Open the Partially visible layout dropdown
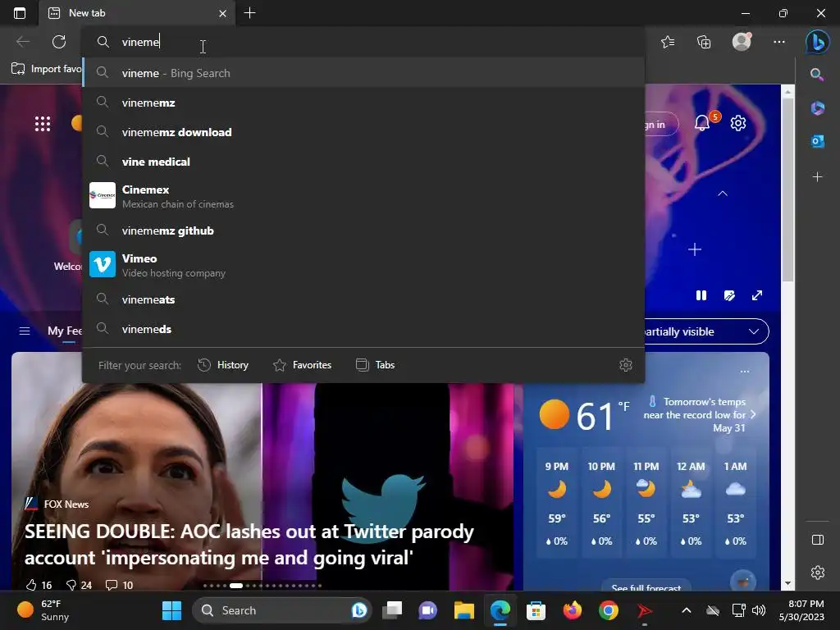Screen dimensions: 840x630 pos(706,331)
